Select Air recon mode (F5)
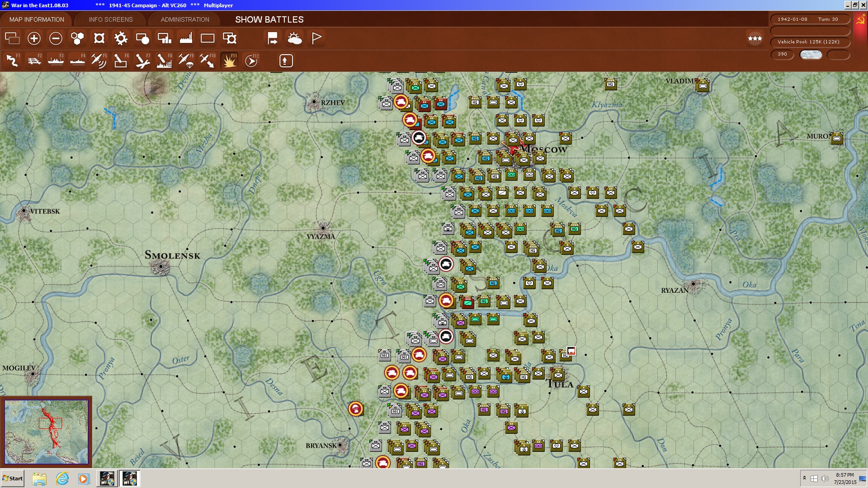This screenshot has height=488, width=868. 99,61
